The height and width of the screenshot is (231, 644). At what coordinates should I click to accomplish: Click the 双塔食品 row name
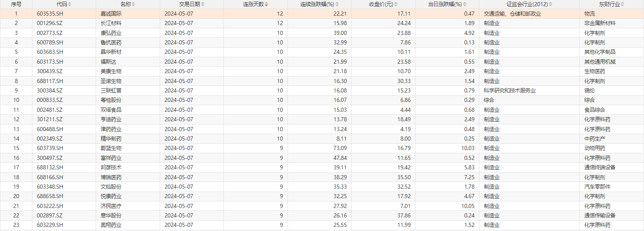pyautogui.click(x=111, y=110)
